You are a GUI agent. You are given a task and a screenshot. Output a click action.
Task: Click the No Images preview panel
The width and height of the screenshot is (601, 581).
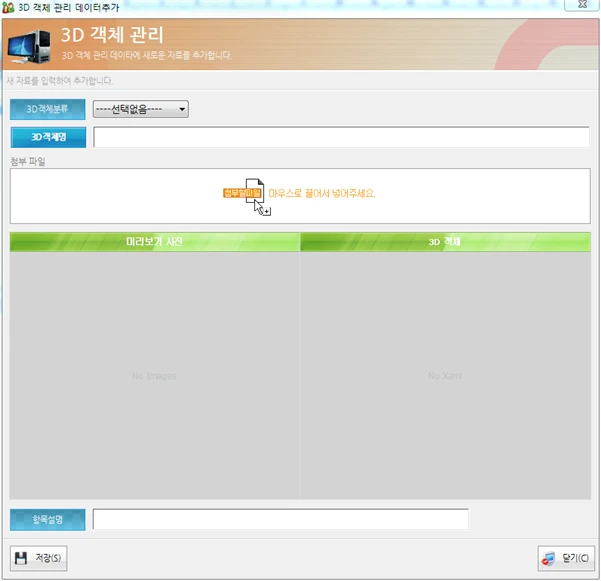154,375
